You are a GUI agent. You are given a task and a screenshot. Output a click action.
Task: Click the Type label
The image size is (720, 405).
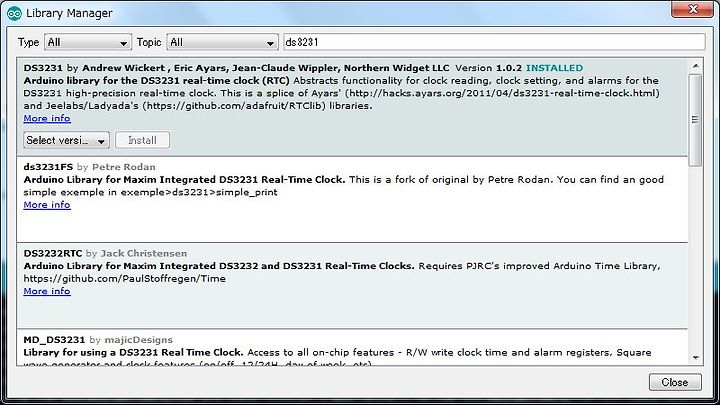pyautogui.click(x=28, y=42)
